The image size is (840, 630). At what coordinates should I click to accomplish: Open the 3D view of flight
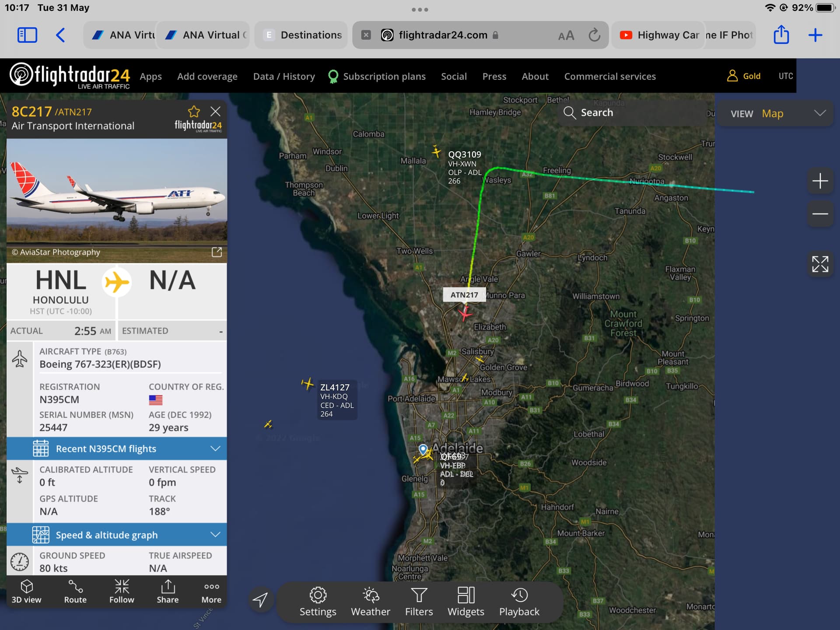26,591
